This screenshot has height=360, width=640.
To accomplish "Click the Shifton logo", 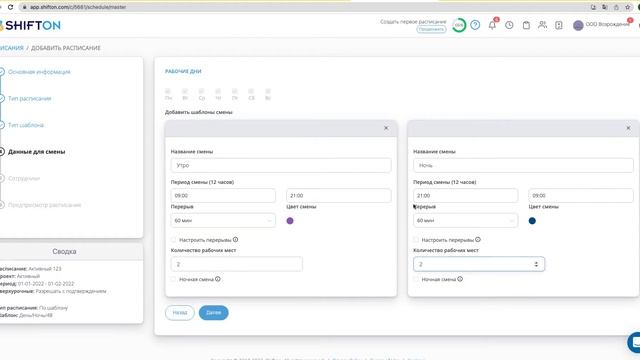I will 30,25.
